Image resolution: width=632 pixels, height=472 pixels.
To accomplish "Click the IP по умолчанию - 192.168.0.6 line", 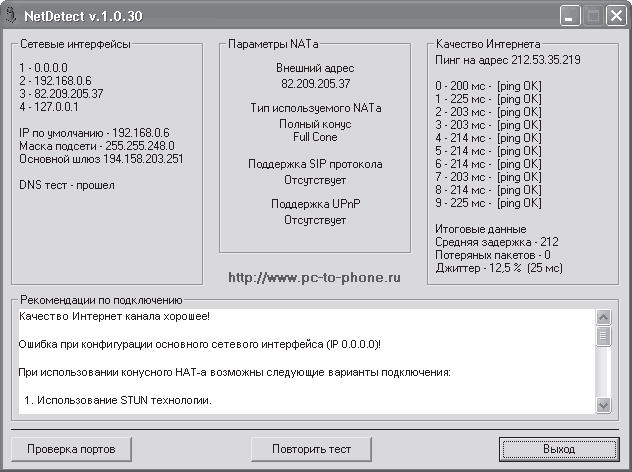I will click(x=94, y=133).
